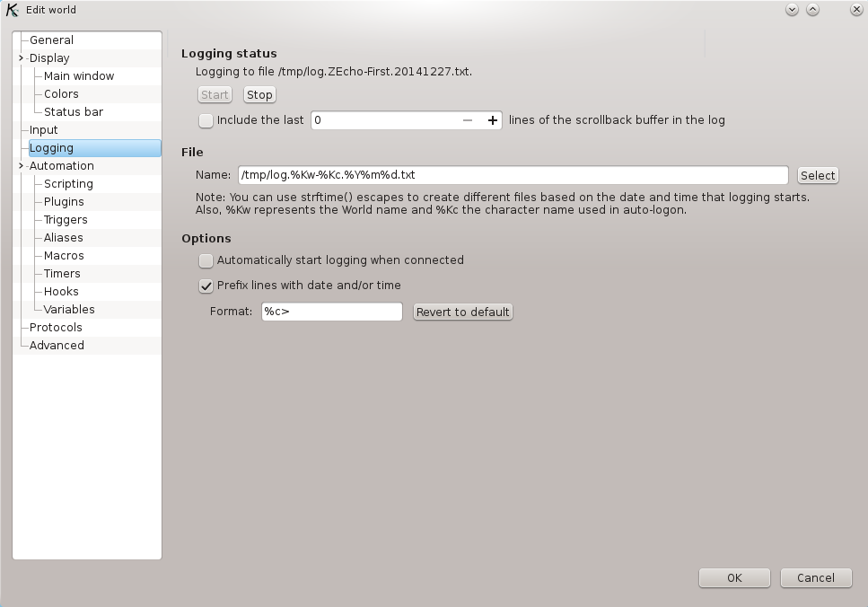This screenshot has height=607, width=868.
Task: Revert the date format to default
Action: click(462, 312)
